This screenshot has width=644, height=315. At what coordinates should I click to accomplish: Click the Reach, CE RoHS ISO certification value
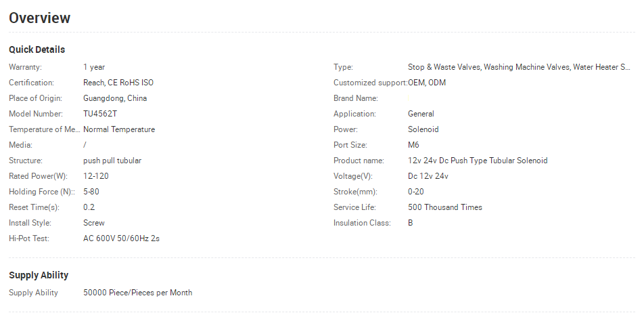click(x=118, y=83)
